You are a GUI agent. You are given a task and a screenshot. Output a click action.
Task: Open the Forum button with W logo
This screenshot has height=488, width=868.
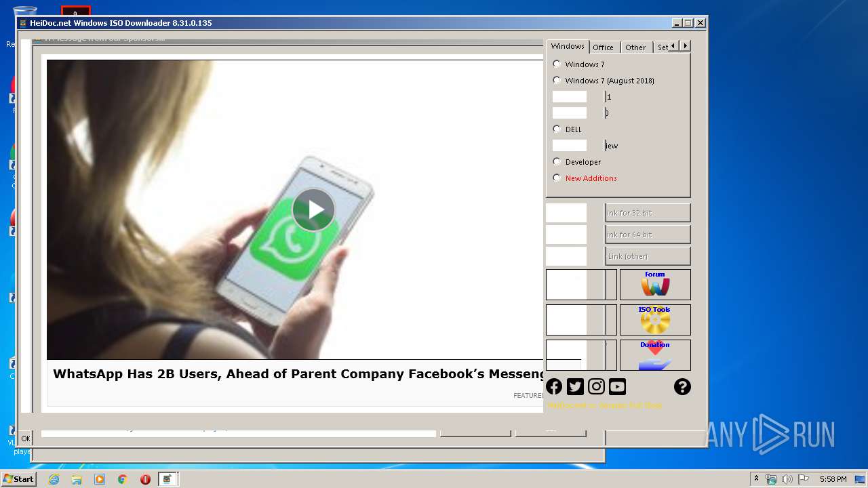click(x=655, y=285)
